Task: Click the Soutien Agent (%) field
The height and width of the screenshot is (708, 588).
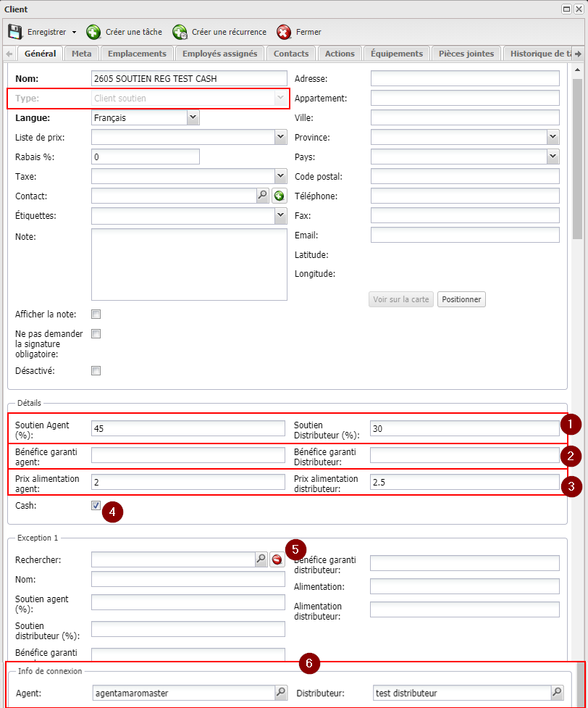Action: [188, 428]
